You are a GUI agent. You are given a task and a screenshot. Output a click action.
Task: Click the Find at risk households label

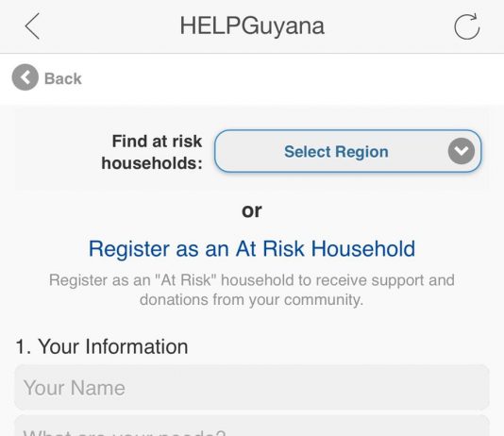tap(152, 152)
